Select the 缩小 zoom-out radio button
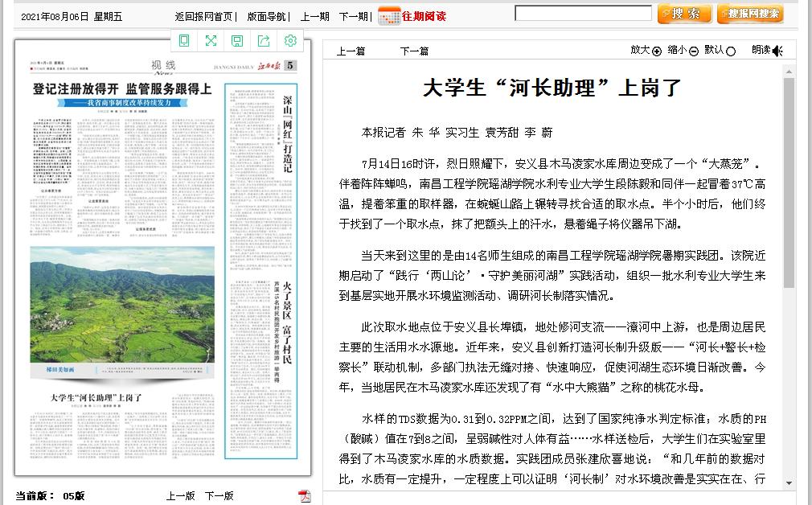The width and height of the screenshot is (812, 505). (694, 51)
